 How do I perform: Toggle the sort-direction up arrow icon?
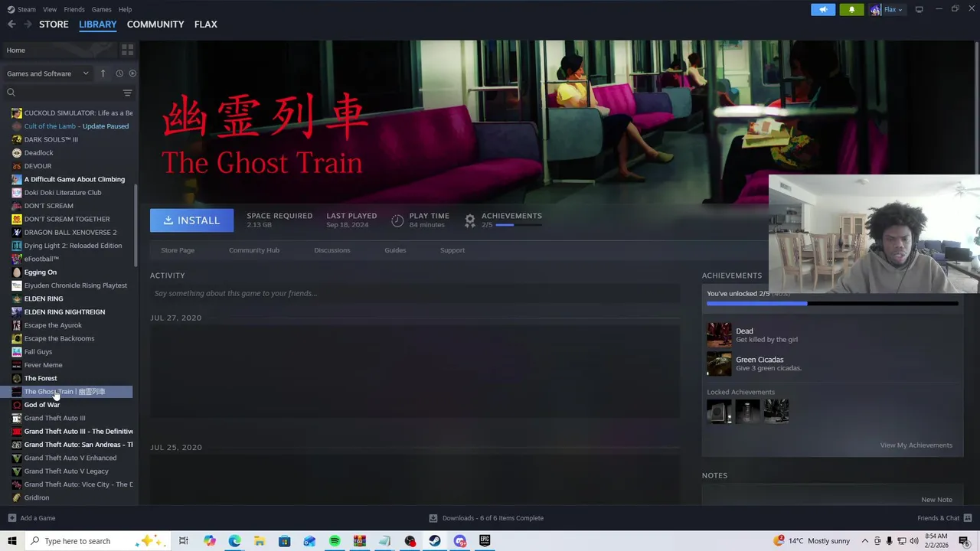tap(103, 73)
